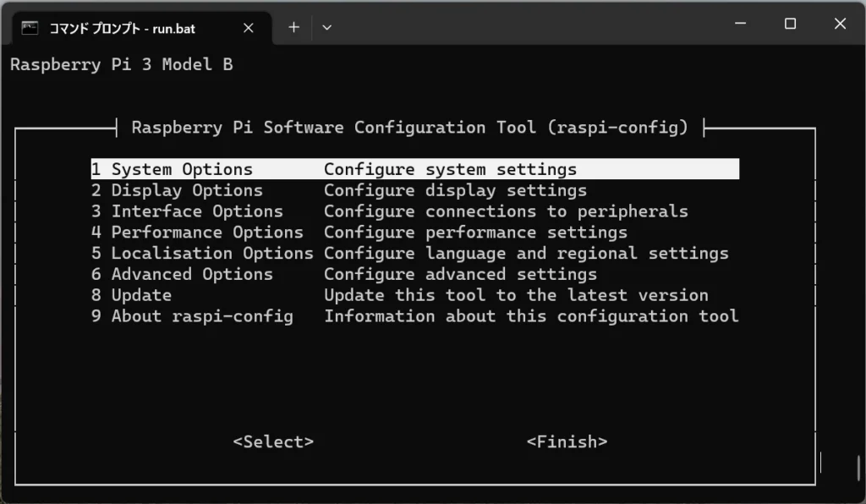Minimize the terminal window
The height and width of the screenshot is (504, 866).
click(x=740, y=25)
